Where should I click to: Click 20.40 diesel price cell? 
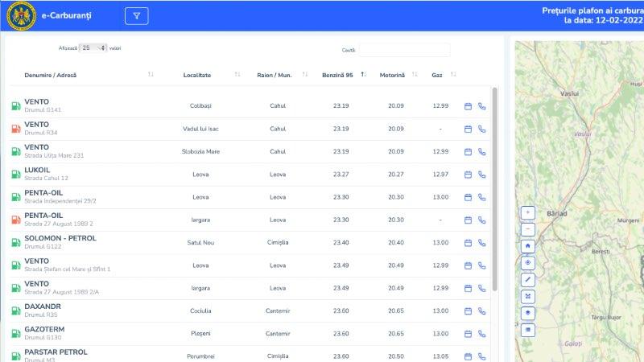tap(396, 243)
